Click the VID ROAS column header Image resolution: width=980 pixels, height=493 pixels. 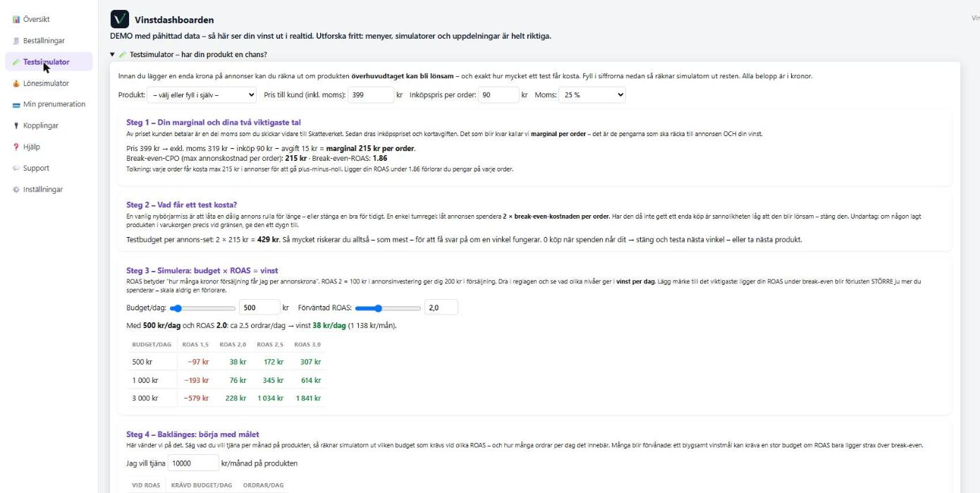[x=147, y=485]
